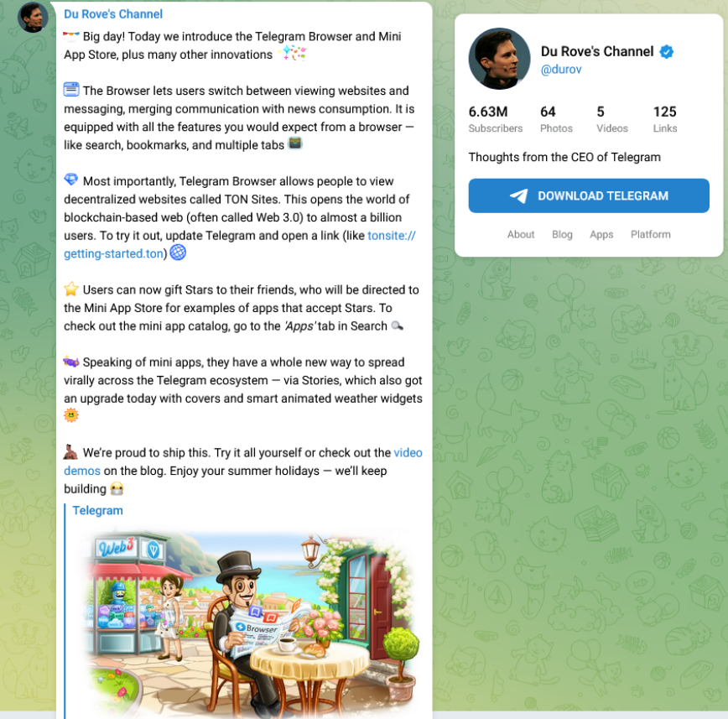This screenshot has width=728, height=719.
Task: Click the gem emoji before 'Most importantly'
Action: (71, 180)
